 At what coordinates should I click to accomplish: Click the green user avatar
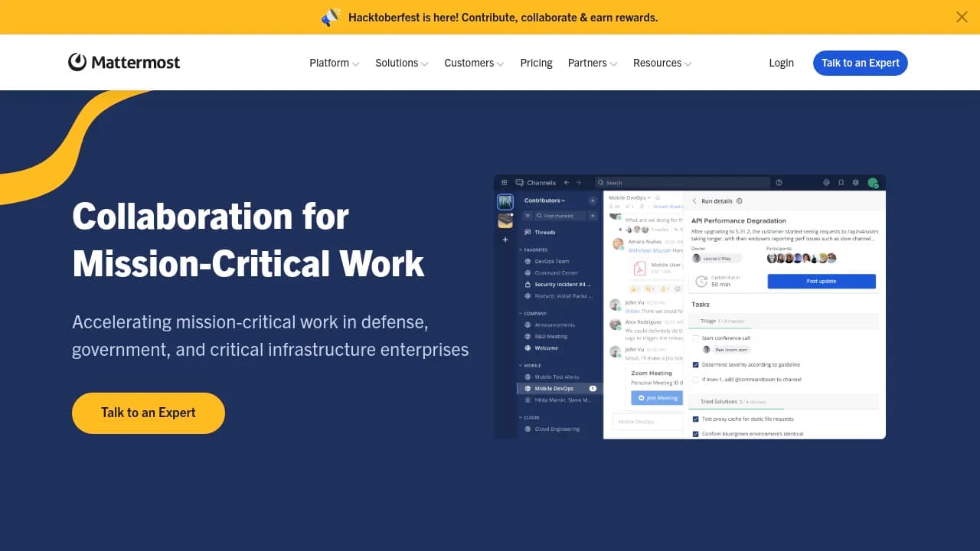[x=873, y=183]
